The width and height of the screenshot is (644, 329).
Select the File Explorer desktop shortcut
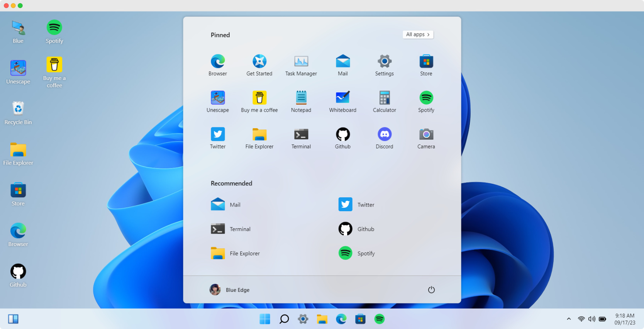(x=18, y=154)
